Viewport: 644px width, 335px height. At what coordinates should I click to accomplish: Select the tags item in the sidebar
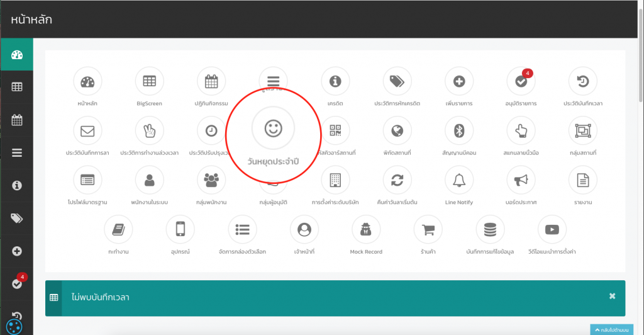(17, 219)
